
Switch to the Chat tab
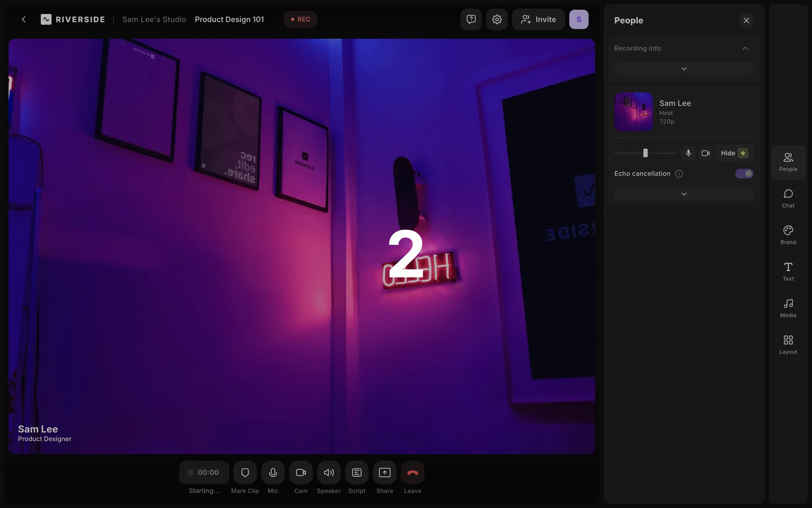pos(788,198)
